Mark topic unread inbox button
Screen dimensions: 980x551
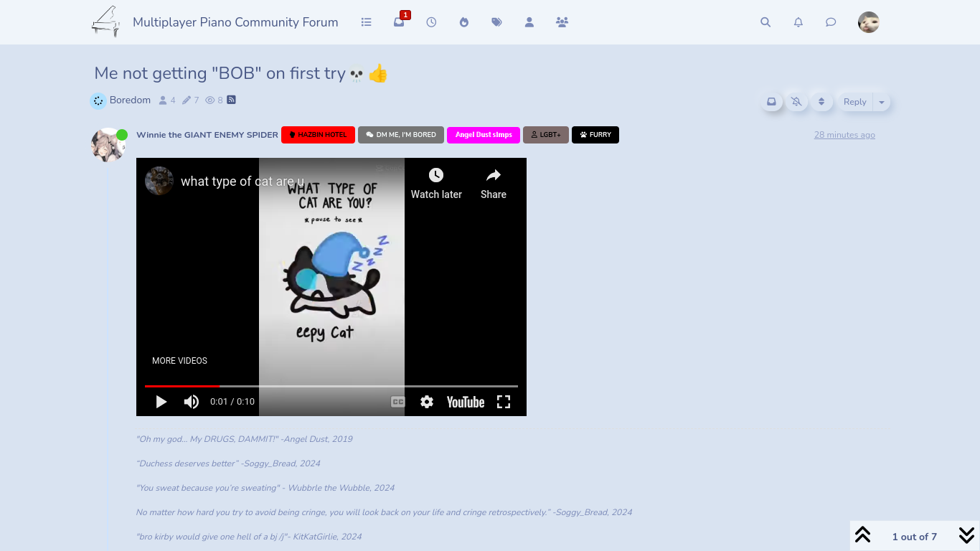click(771, 102)
